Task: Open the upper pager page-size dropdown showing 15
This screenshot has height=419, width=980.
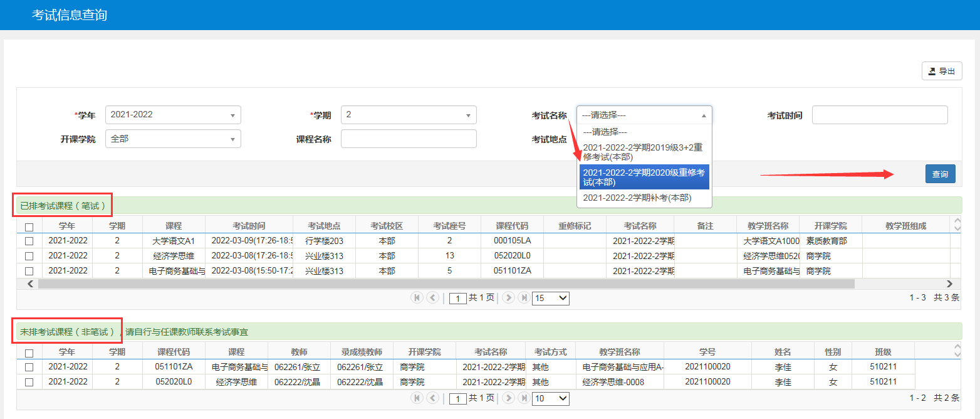Action: [x=550, y=299]
